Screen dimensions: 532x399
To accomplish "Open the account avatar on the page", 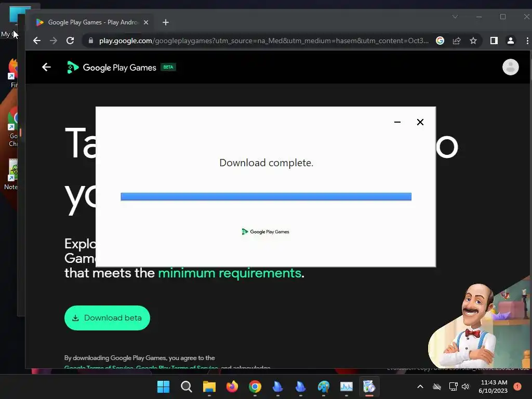I will coord(510,67).
